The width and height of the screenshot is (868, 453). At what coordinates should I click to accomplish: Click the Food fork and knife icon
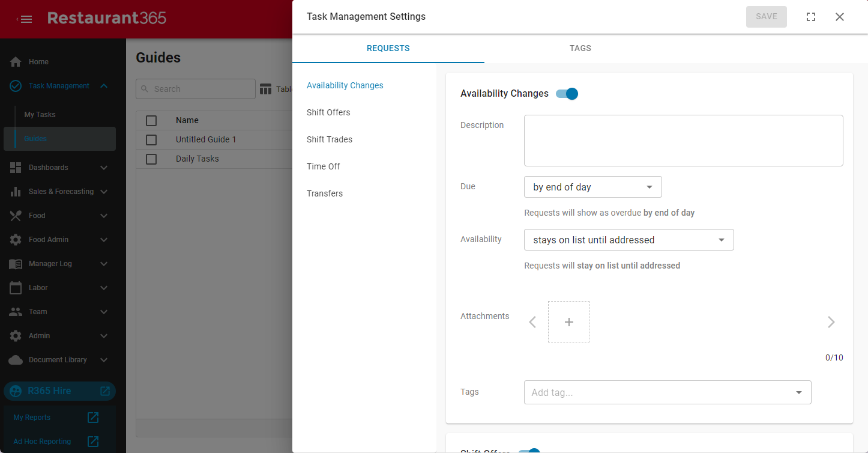pyautogui.click(x=16, y=216)
